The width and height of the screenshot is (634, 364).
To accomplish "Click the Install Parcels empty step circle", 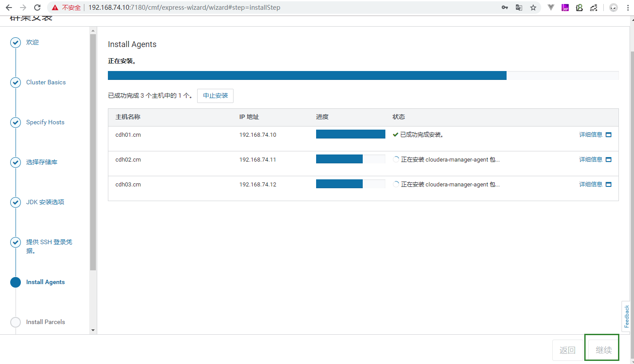I will 16,322.
